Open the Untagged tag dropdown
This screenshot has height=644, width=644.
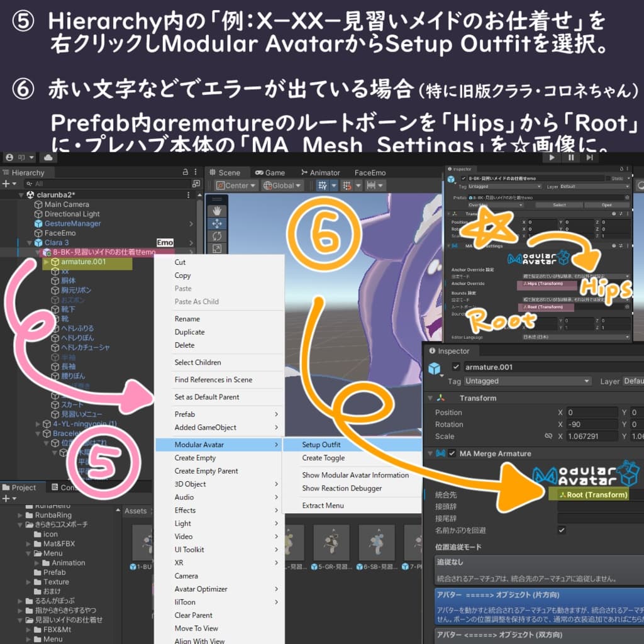click(x=528, y=381)
